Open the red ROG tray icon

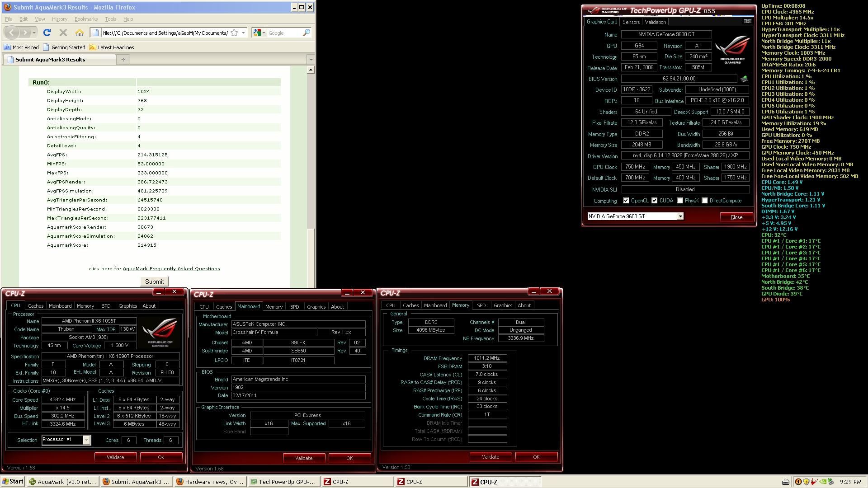click(x=814, y=482)
